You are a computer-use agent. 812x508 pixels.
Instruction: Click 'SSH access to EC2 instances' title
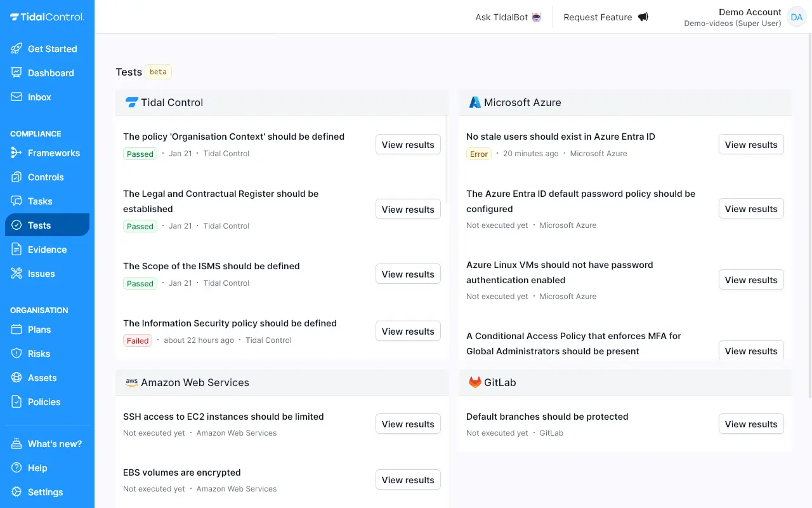[x=223, y=417]
